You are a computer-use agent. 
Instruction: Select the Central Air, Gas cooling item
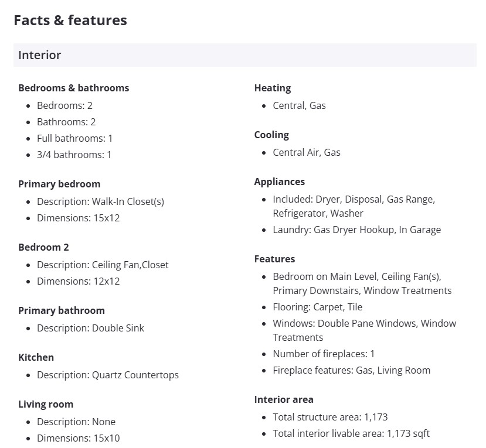[307, 152]
